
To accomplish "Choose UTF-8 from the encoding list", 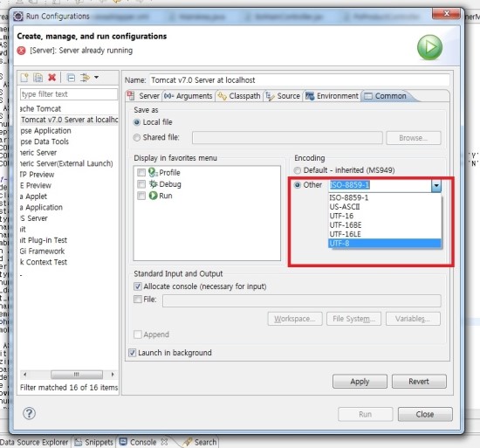I will [385, 244].
